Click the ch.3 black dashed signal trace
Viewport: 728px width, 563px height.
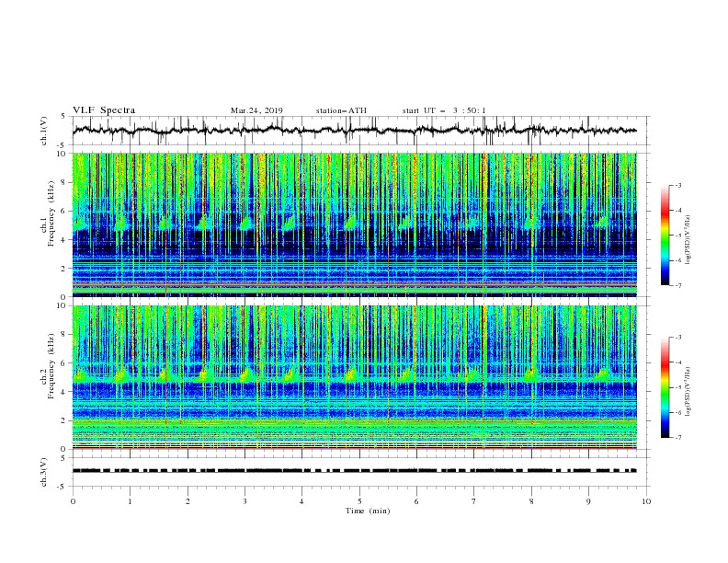[354, 471]
